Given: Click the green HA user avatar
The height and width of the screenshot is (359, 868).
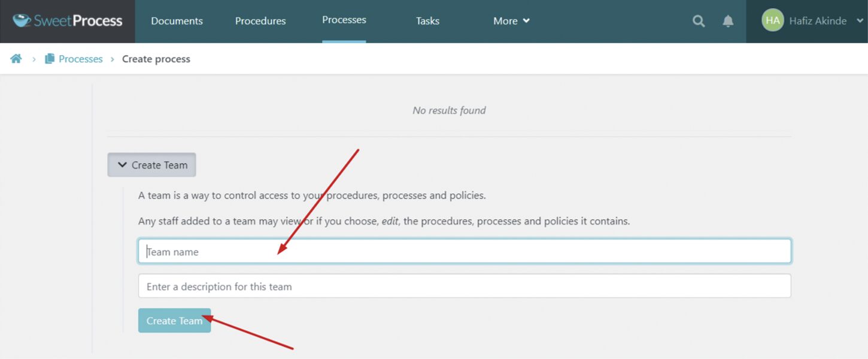Looking at the screenshot, I should coord(772,21).
